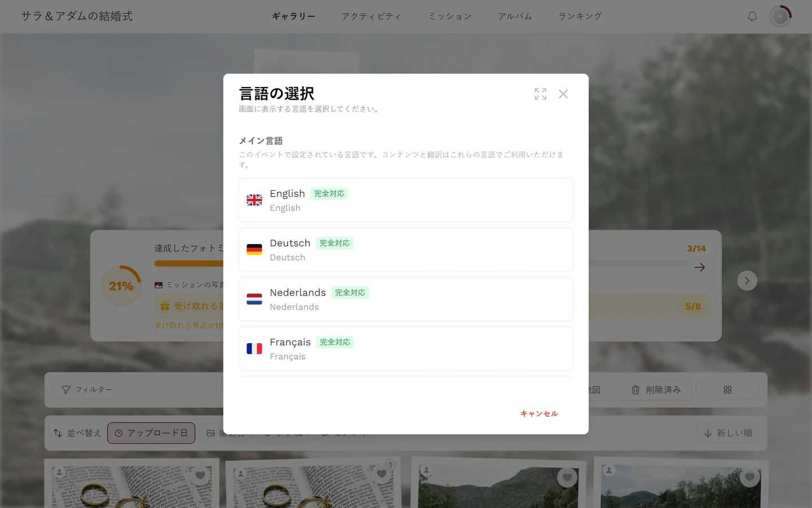
Task: Toggle the 新しい順 sort order
Action: coord(728,433)
